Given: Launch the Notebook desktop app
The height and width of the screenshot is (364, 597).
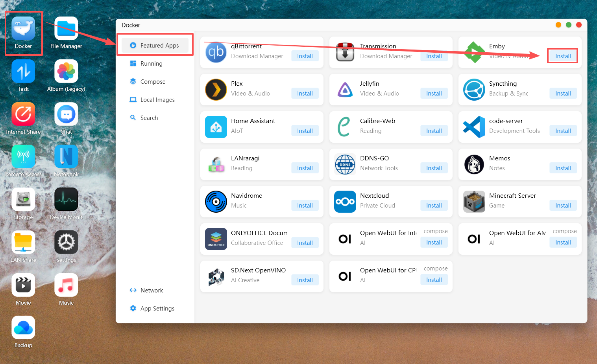Looking at the screenshot, I should pyautogui.click(x=66, y=156).
